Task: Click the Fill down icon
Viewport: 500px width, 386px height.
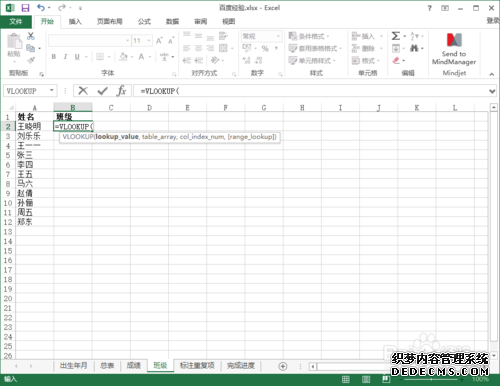Action: coord(396,48)
